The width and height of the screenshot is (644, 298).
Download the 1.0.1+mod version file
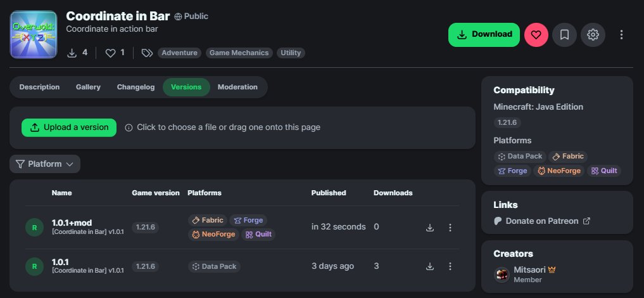(429, 227)
